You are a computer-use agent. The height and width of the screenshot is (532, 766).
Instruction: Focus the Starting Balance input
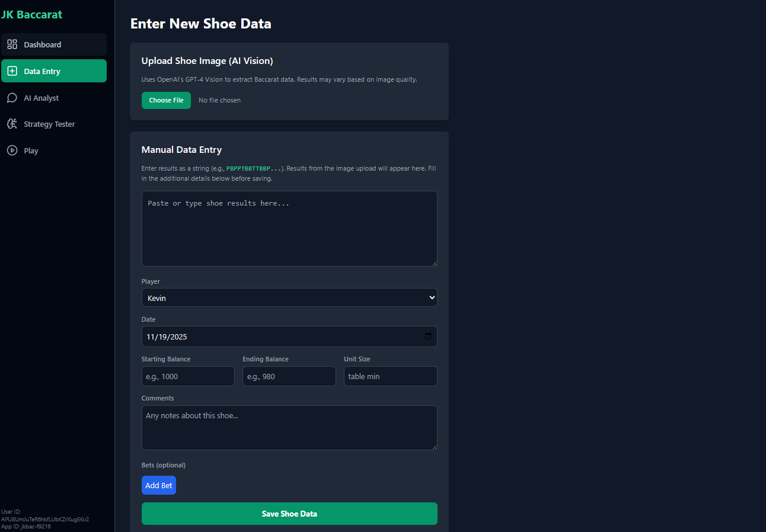point(188,376)
